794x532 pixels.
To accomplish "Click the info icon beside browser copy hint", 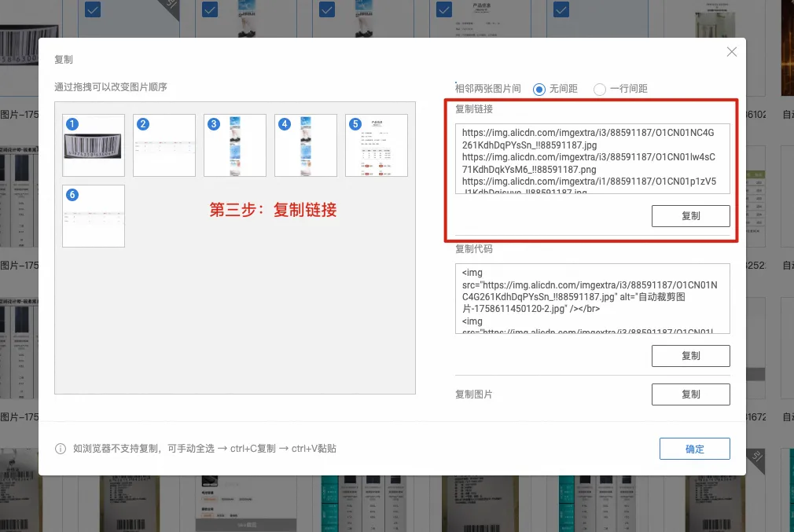I will point(61,449).
